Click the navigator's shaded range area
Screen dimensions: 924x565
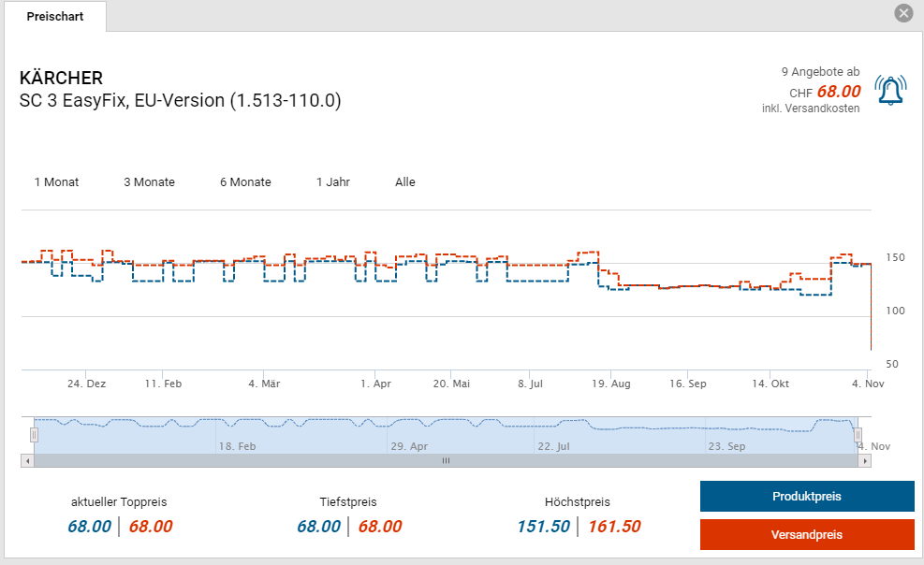pyautogui.click(x=445, y=435)
